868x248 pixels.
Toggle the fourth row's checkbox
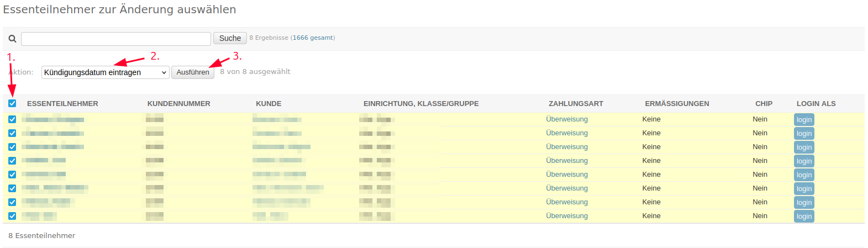(12, 161)
